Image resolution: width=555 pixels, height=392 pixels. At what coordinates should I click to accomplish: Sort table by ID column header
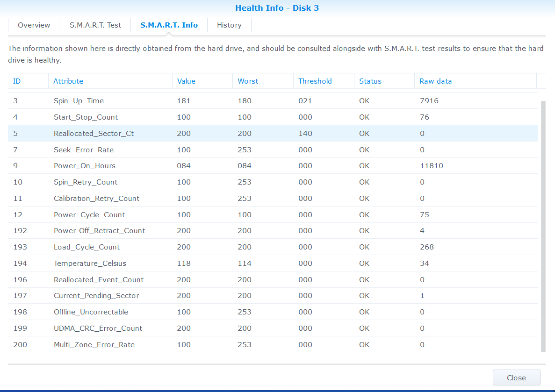(x=28, y=81)
